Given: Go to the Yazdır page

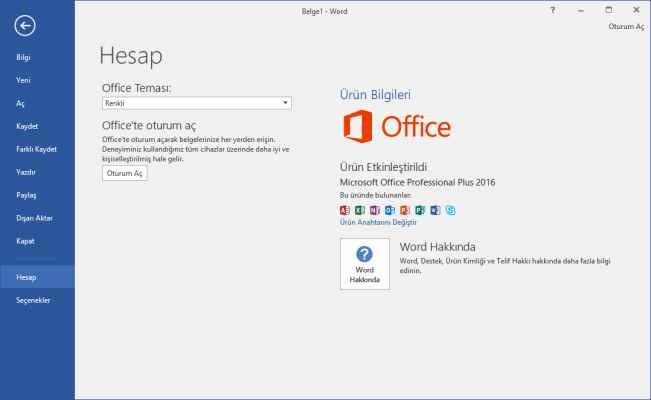Looking at the screenshot, I should 26,172.
